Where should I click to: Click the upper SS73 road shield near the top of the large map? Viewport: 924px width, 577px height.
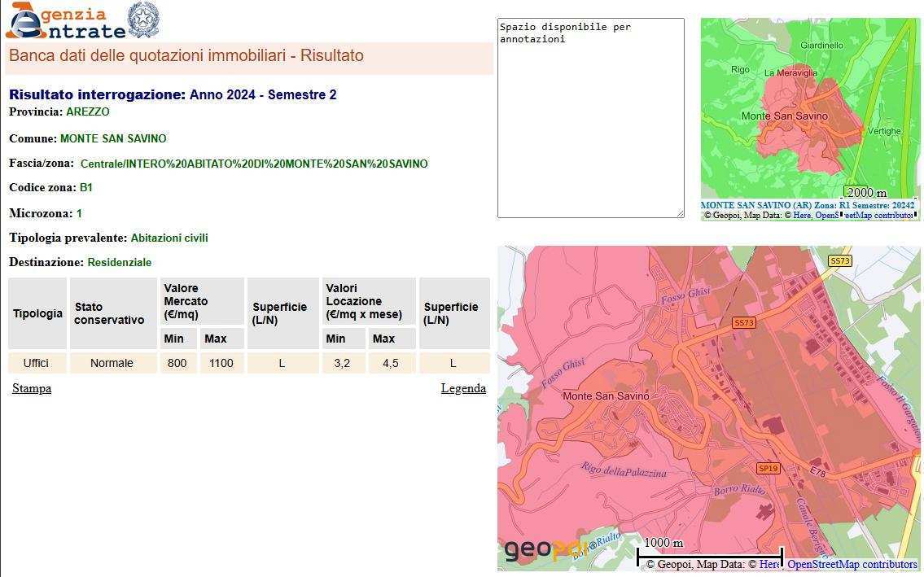point(839,260)
